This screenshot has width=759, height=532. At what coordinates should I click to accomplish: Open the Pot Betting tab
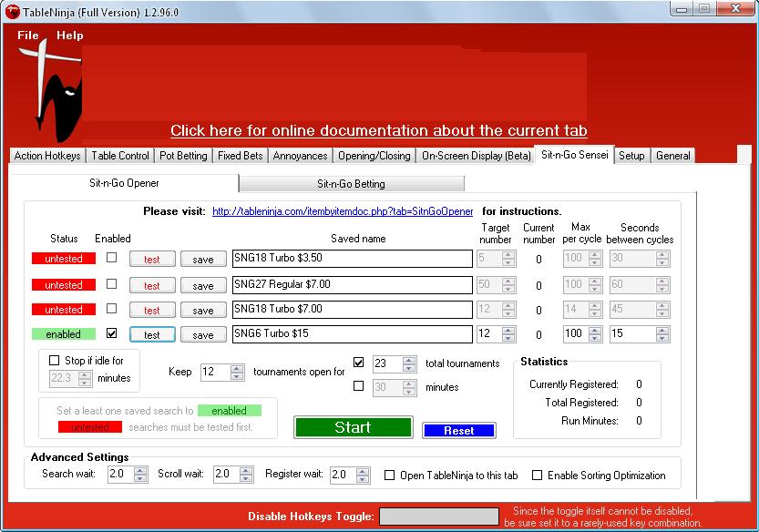pyautogui.click(x=183, y=156)
